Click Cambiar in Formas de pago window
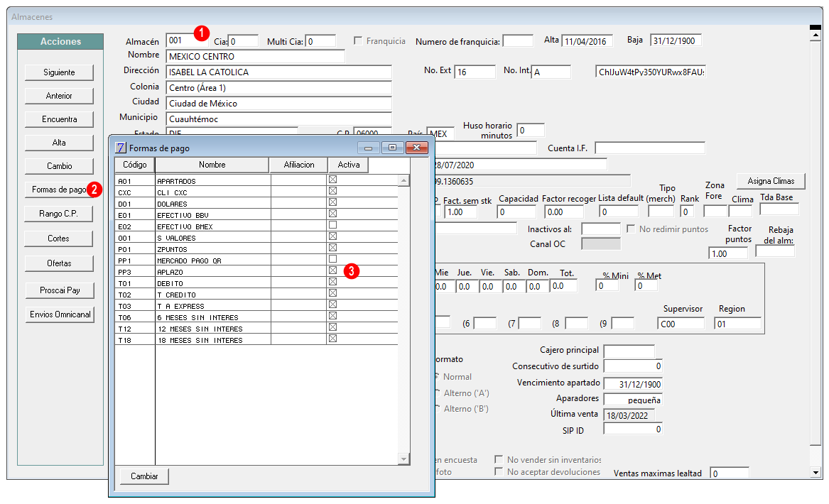 coord(144,476)
